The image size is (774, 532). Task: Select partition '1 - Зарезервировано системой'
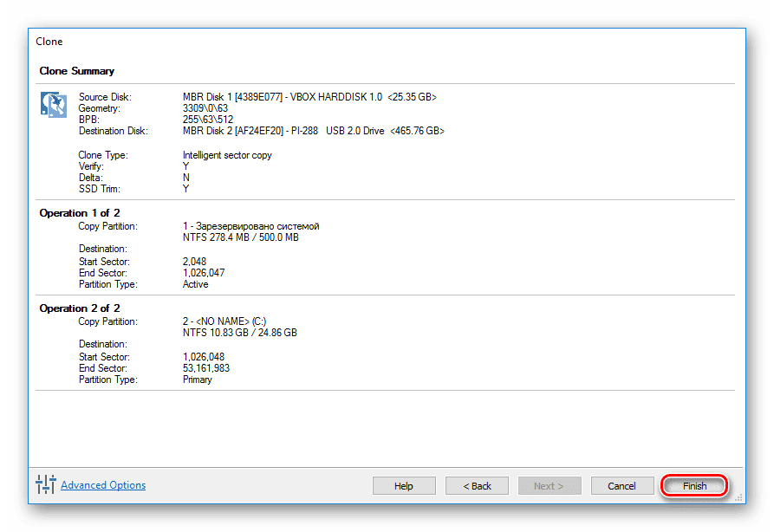pyautogui.click(x=250, y=226)
